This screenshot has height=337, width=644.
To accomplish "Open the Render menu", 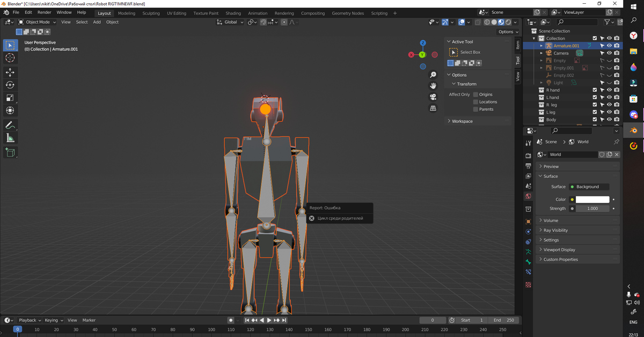I will click(x=44, y=12).
